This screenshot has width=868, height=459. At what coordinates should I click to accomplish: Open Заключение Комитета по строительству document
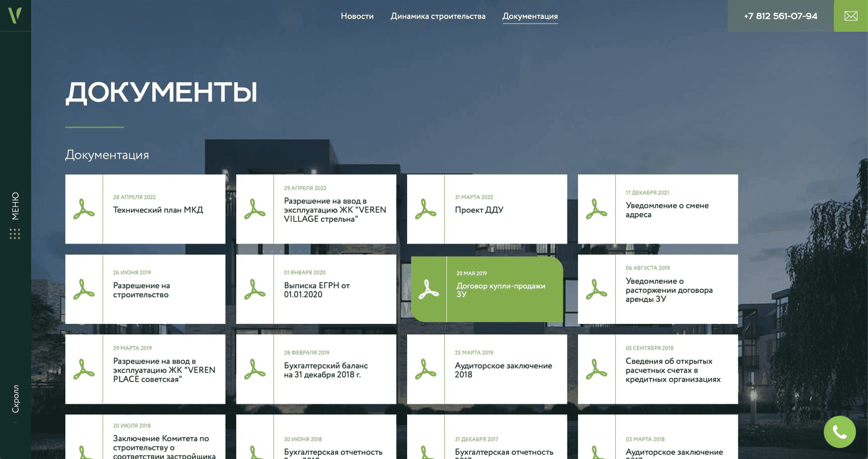164,447
